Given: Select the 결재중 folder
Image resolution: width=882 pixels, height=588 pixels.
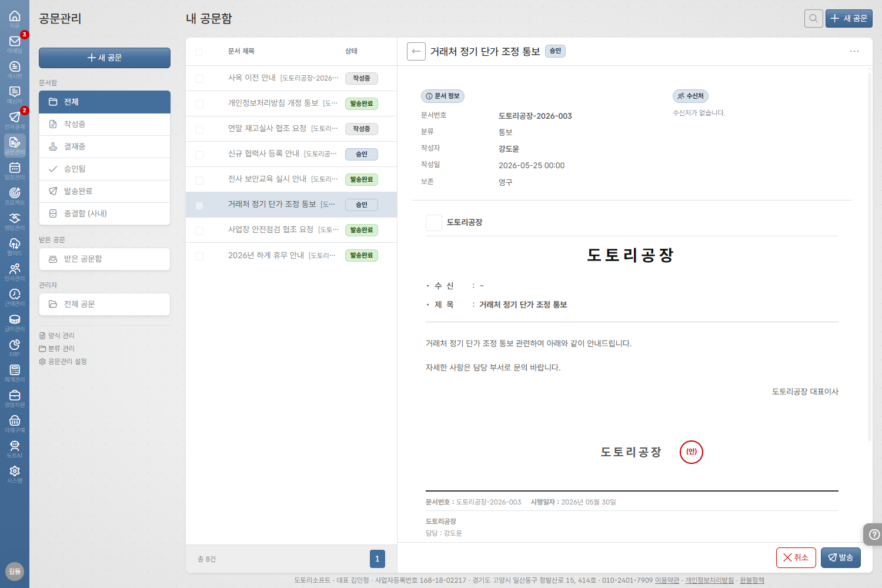Looking at the screenshot, I should coord(105,146).
